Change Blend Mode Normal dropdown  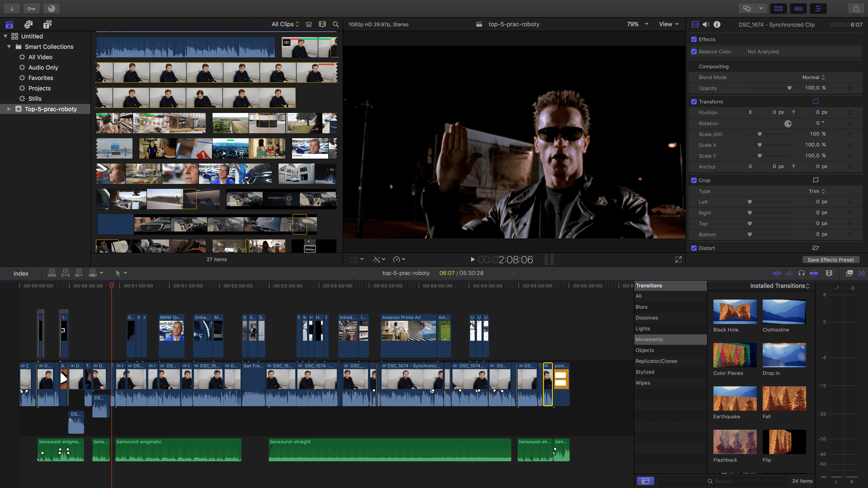pyautogui.click(x=814, y=77)
